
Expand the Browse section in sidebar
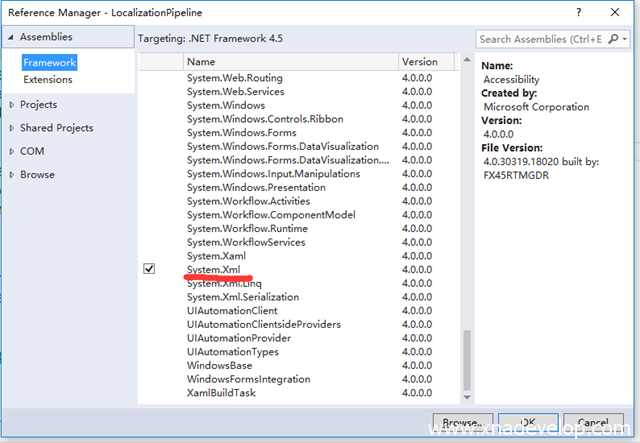[11, 175]
